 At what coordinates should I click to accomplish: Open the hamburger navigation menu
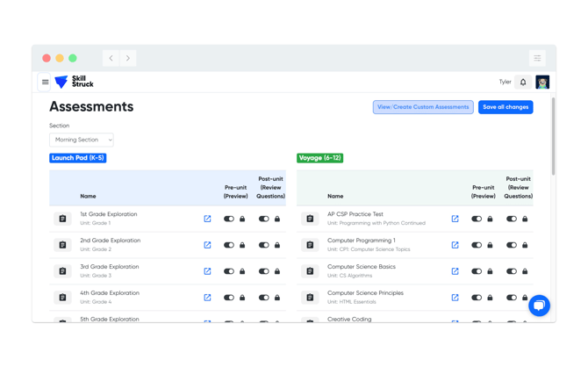(x=46, y=83)
